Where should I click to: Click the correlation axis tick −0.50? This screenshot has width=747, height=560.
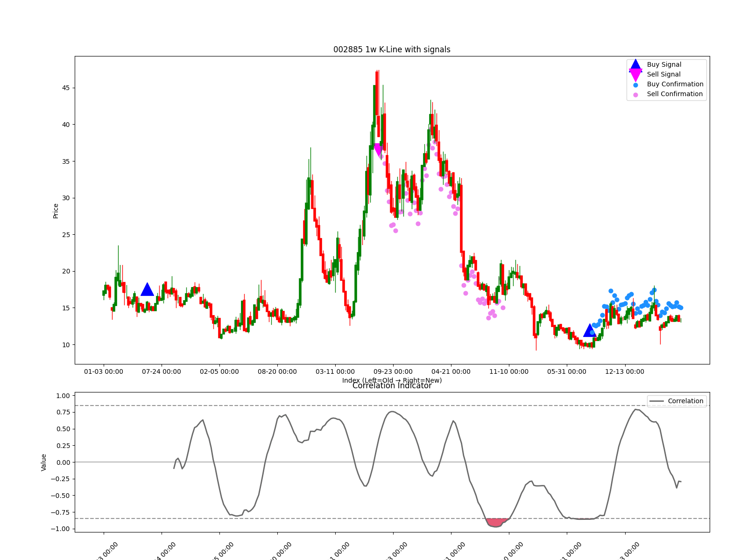click(61, 496)
